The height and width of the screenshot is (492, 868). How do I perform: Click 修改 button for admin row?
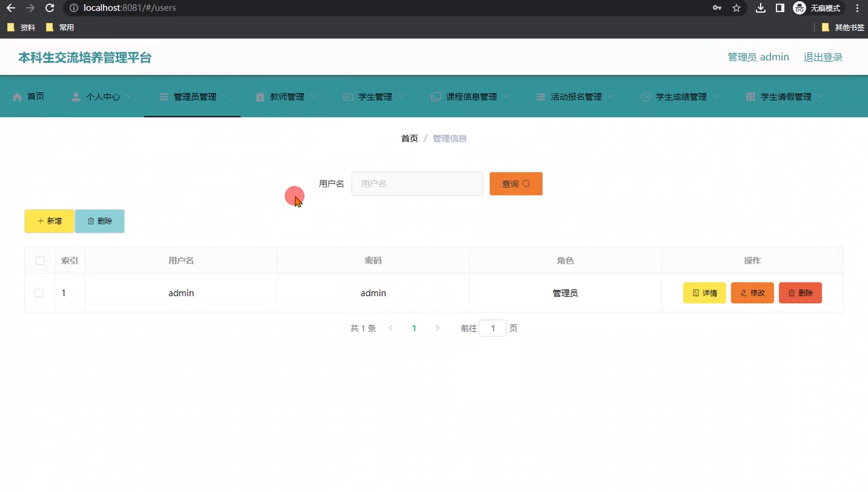752,293
